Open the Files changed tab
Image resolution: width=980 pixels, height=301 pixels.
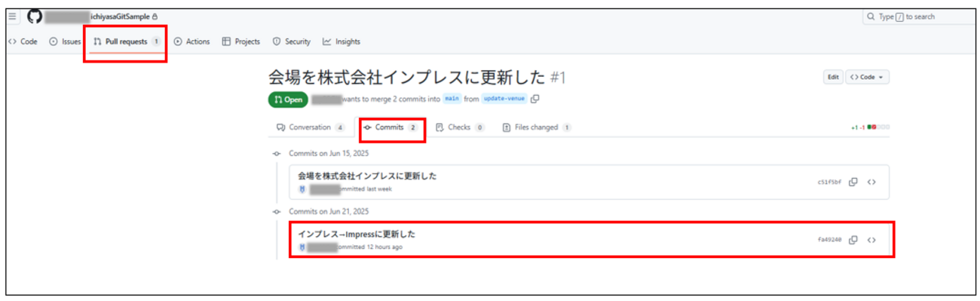[x=537, y=127]
